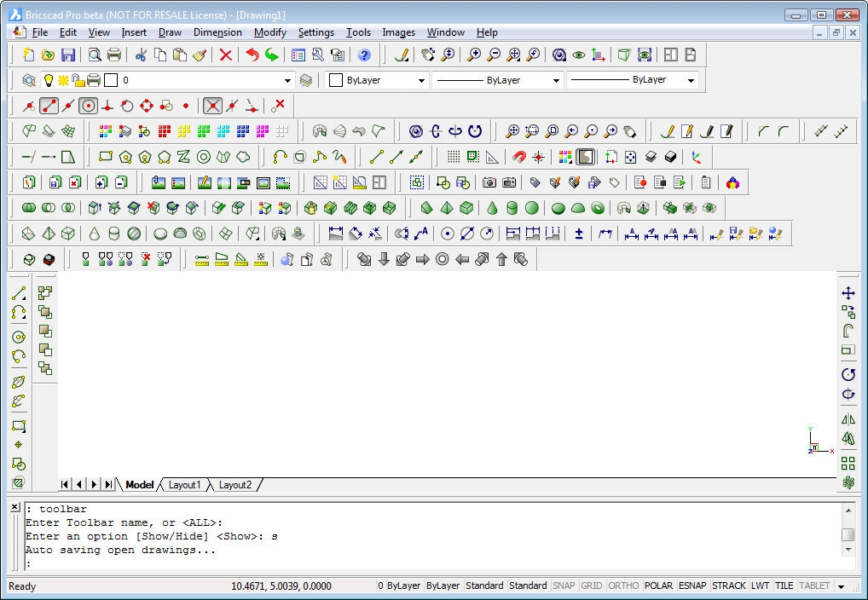Click the Tolerance plus-minus icon
Screen dimensions: 868x600
[578, 234]
